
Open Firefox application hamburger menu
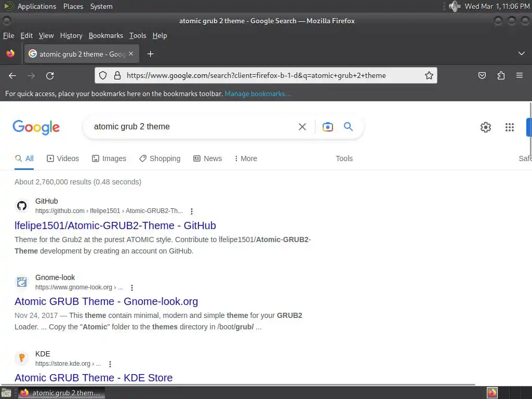point(520,75)
